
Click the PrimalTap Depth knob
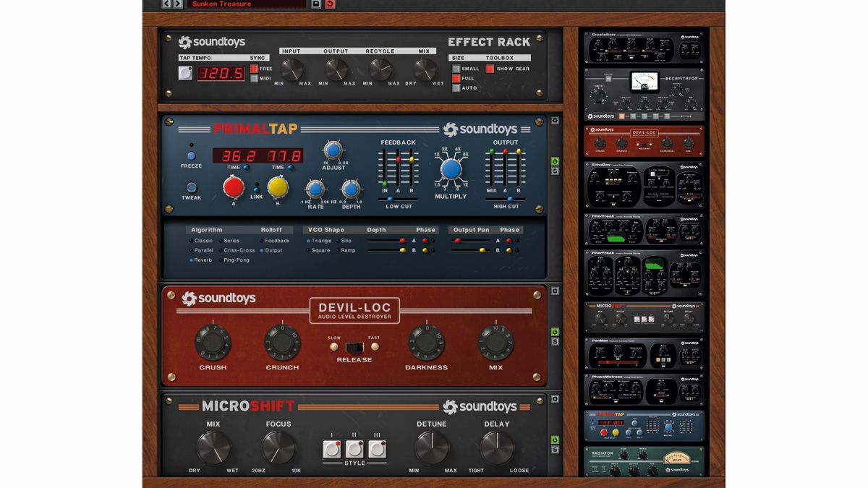351,189
